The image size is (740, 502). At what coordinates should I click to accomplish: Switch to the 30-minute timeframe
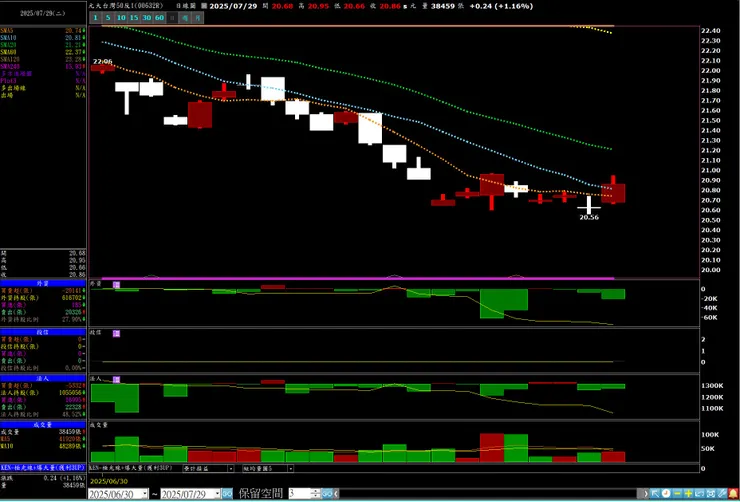coord(147,18)
